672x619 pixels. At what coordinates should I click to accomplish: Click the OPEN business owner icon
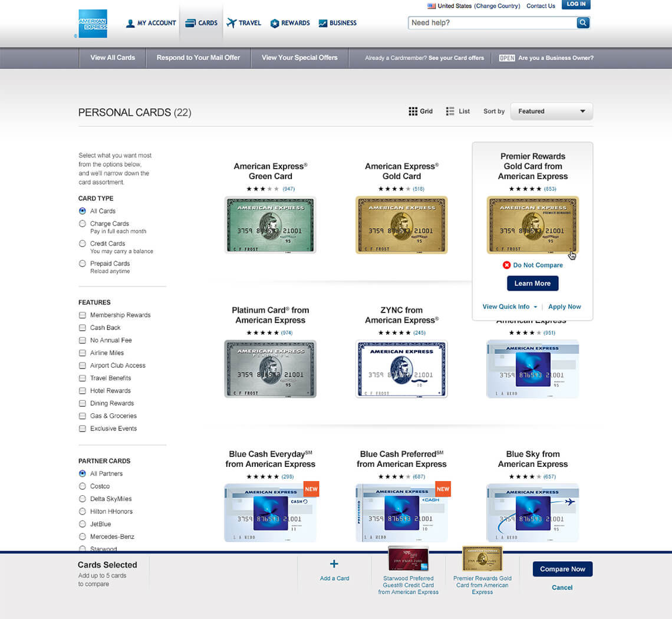507,58
